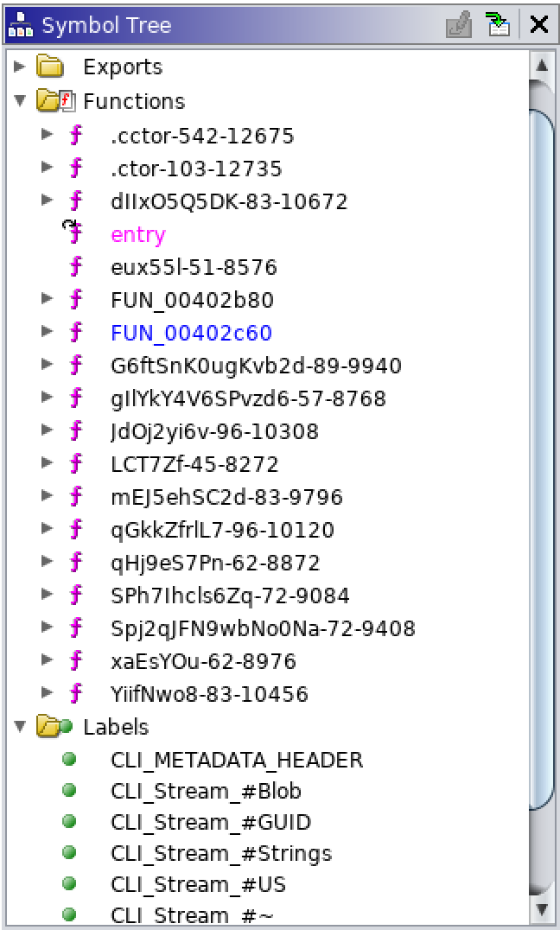Image resolution: width=560 pixels, height=930 pixels.
Task: Click the Exports folder icon
Action: [x=52, y=67]
